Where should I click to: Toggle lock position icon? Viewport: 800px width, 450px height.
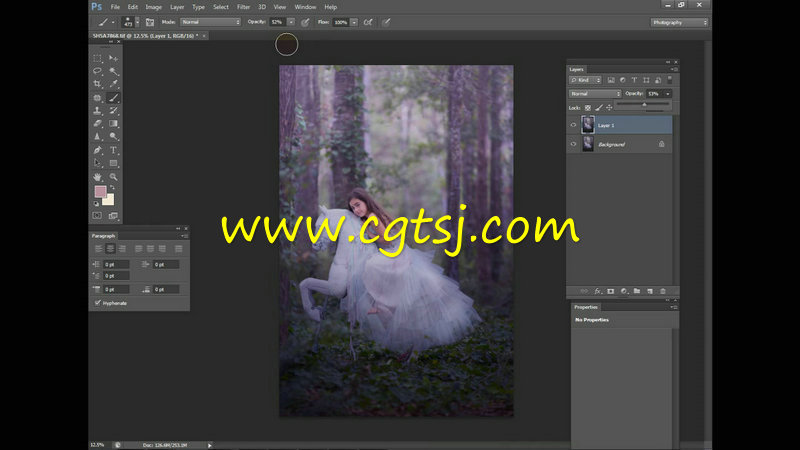tap(609, 108)
